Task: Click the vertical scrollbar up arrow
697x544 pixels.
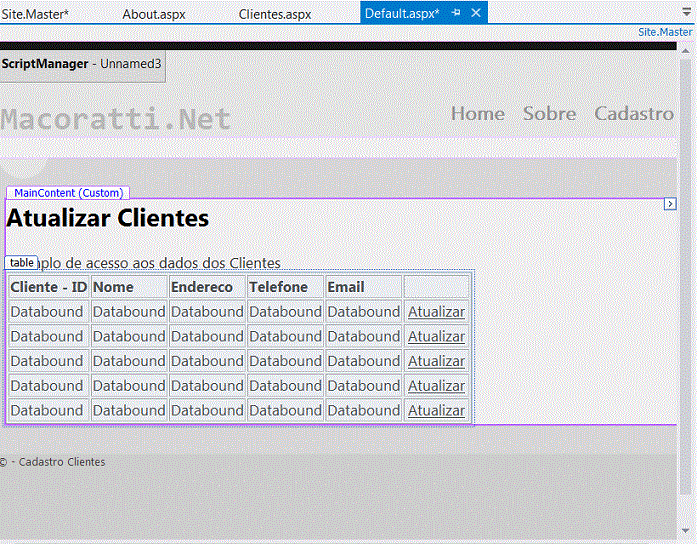Action: 686,50
